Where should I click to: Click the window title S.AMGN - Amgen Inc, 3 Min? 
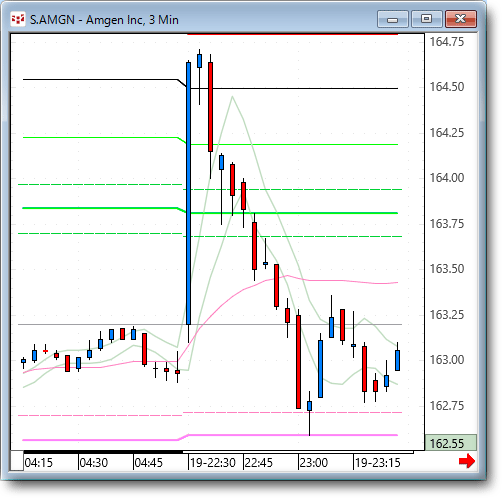click(104, 20)
